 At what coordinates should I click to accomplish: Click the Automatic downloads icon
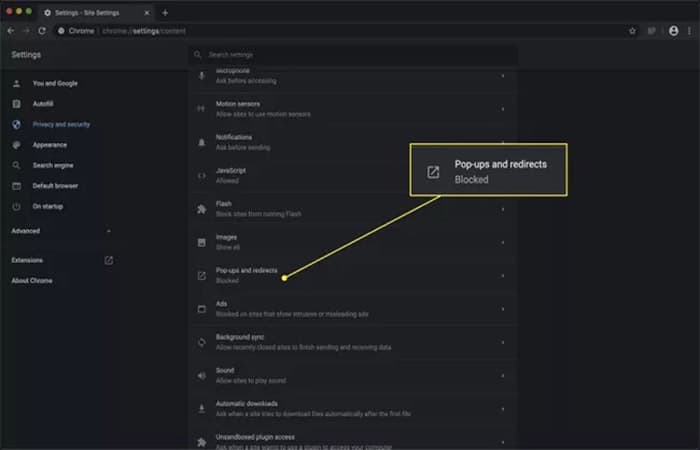coord(202,408)
